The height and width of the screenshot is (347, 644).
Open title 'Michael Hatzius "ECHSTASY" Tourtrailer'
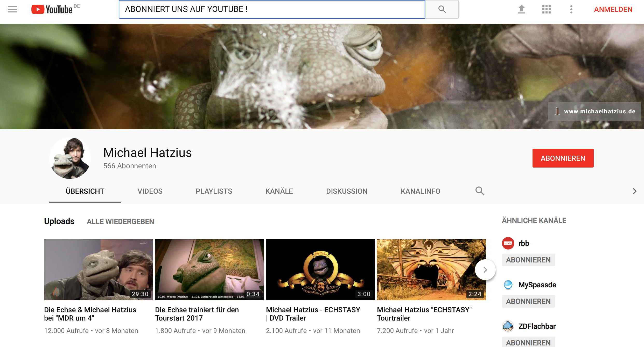coord(424,314)
